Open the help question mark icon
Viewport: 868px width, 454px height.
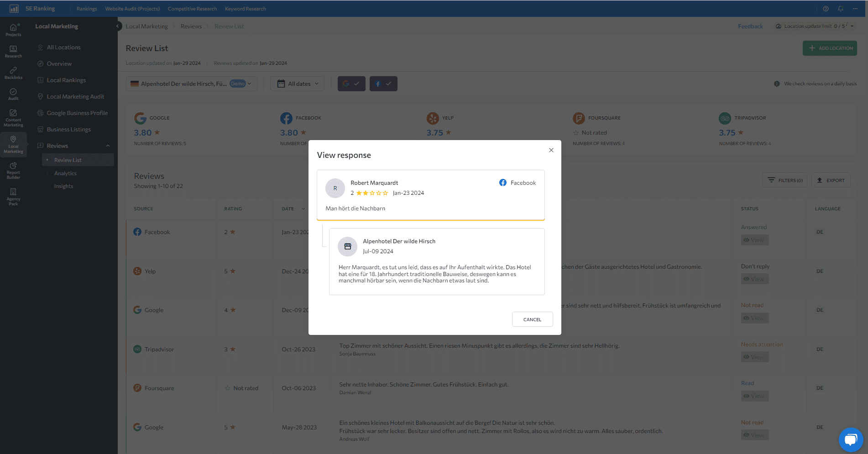pyautogui.click(x=826, y=9)
